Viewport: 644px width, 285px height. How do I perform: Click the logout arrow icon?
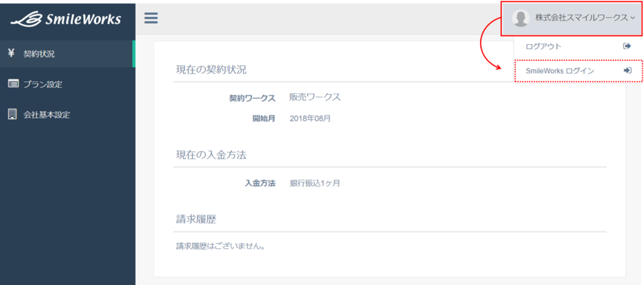coord(627,46)
